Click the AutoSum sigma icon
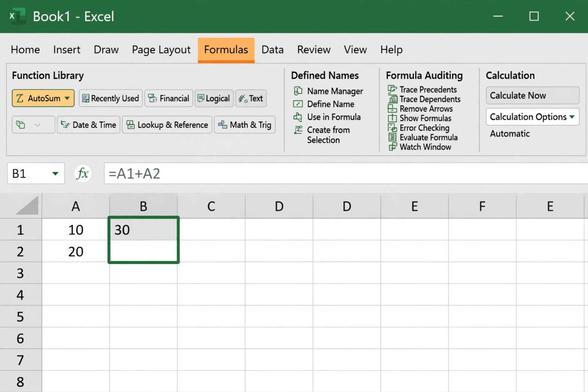The width and height of the screenshot is (588, 392). click(x=20, y=98)
